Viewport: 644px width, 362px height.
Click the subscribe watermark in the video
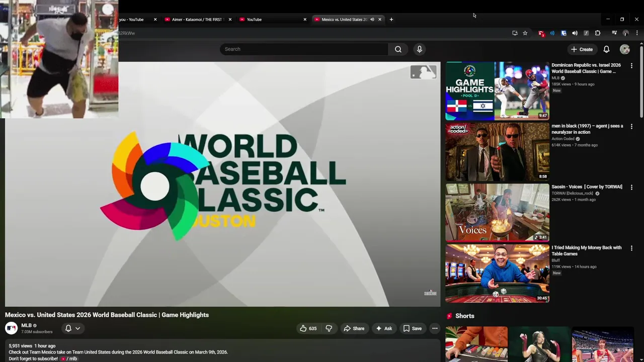(x=430, y=293)
